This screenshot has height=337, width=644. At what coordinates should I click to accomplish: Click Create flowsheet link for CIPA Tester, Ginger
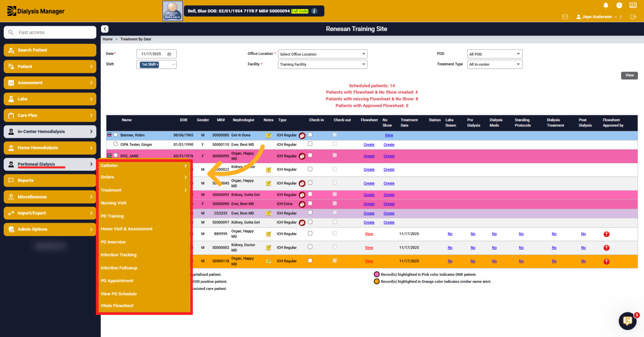click(x=369, y=145)
